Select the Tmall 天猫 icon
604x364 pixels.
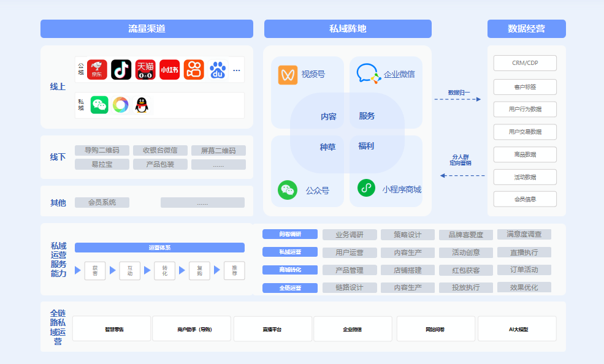pyautogui.click(x=145, y=70)
